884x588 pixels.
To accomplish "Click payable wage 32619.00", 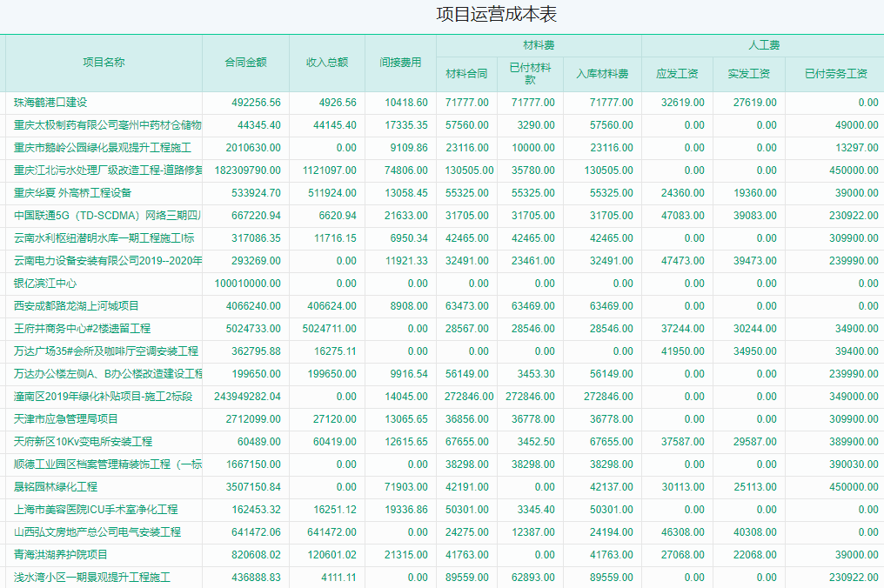I will pos(683,103).
